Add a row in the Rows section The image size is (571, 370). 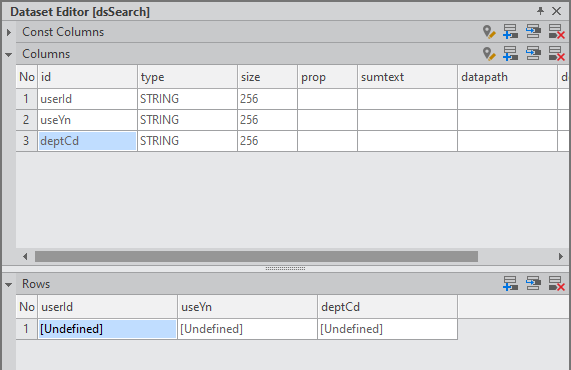pos(510,283)
